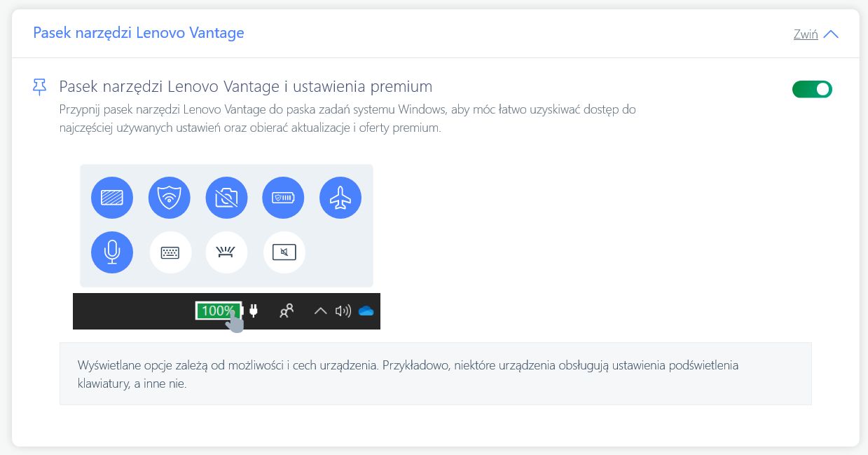Click the crossed-out camera privacy icon
The width and height of the screenshot is (868, 455).
pyautogui.click(x=226, y=198)
